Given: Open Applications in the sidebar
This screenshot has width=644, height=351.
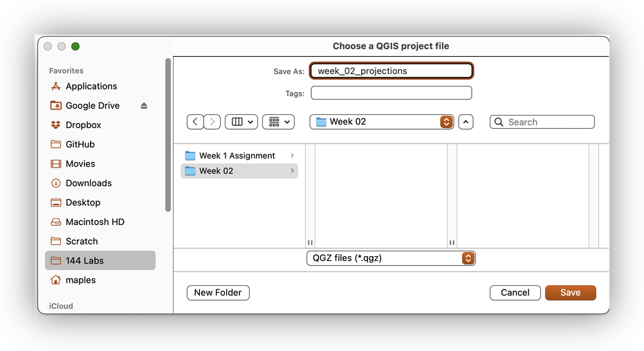Looking at the screenshot, I should pos(91,87).
